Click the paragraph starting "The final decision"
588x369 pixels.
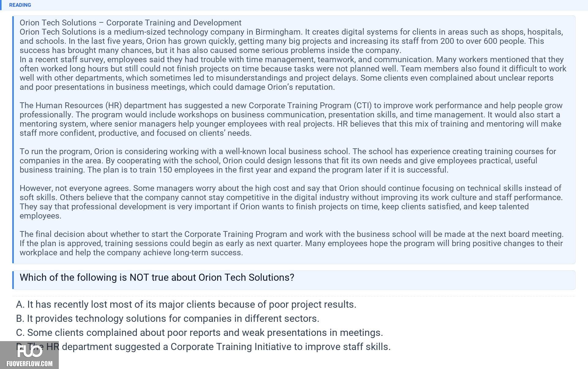tap(292, 243)
